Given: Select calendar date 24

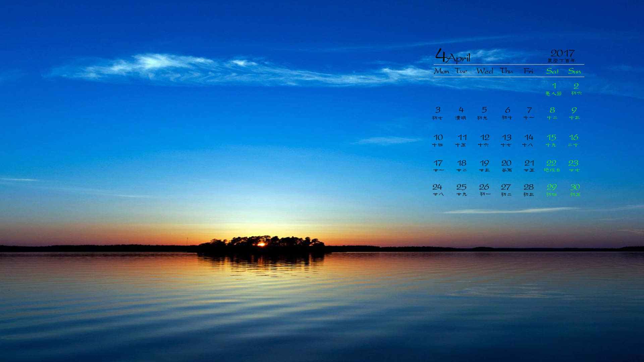Looking at the screenshot, I should (x=438, y=190).
